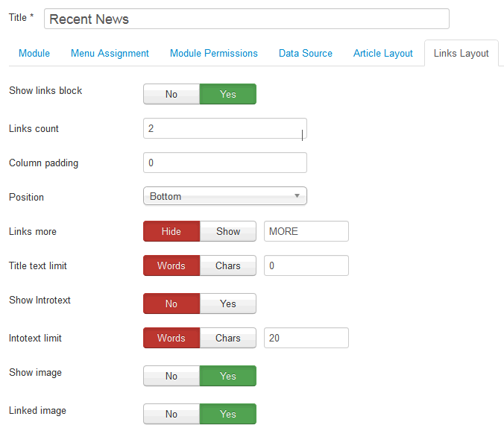
Task: Click the Intotext limit field showing 20
Action: point(306,338)
